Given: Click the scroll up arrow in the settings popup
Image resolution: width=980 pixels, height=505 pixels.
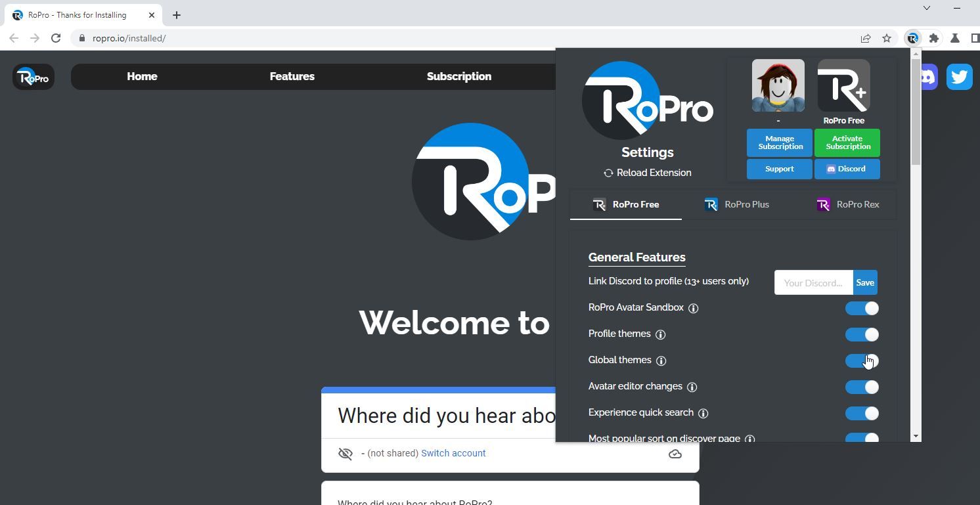Looking at the screenshot, I should click(x=916, y=53).
